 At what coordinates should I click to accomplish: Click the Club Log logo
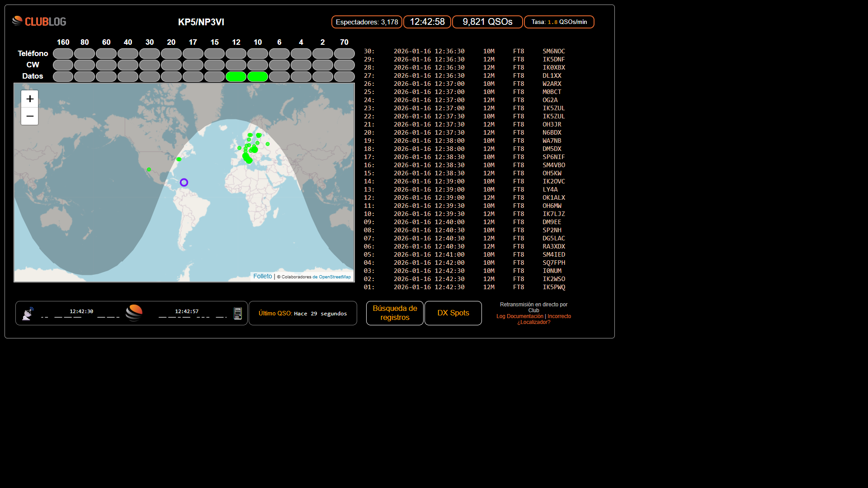(x=39, y=21)
